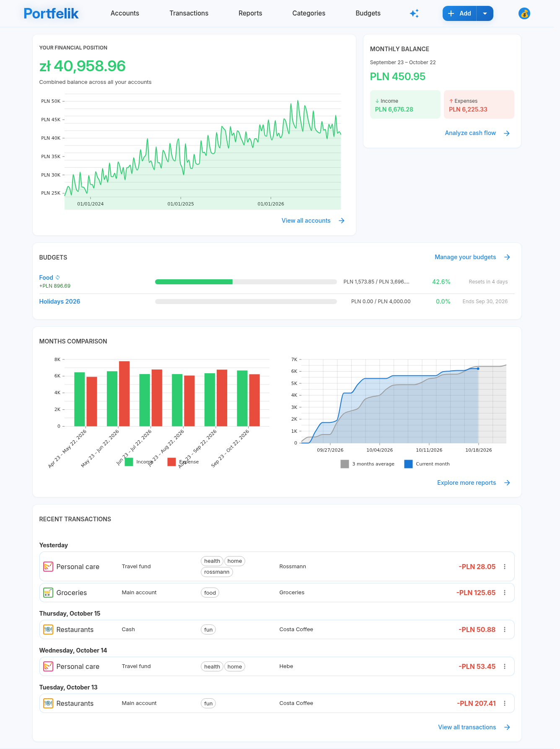The image size is (560, 749).
Task: Click the rossmann tag chip
Action: [x=217, y=572]
